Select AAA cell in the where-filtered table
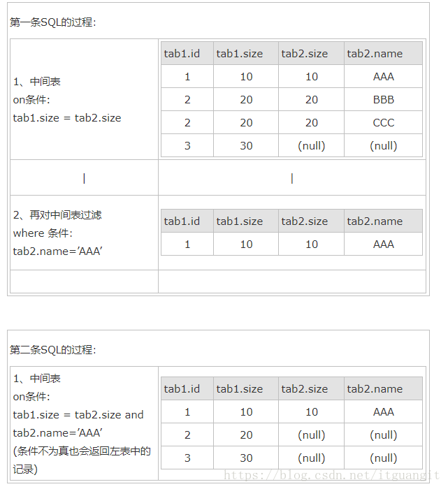This screenshot has width=448, height=489. 383,244
